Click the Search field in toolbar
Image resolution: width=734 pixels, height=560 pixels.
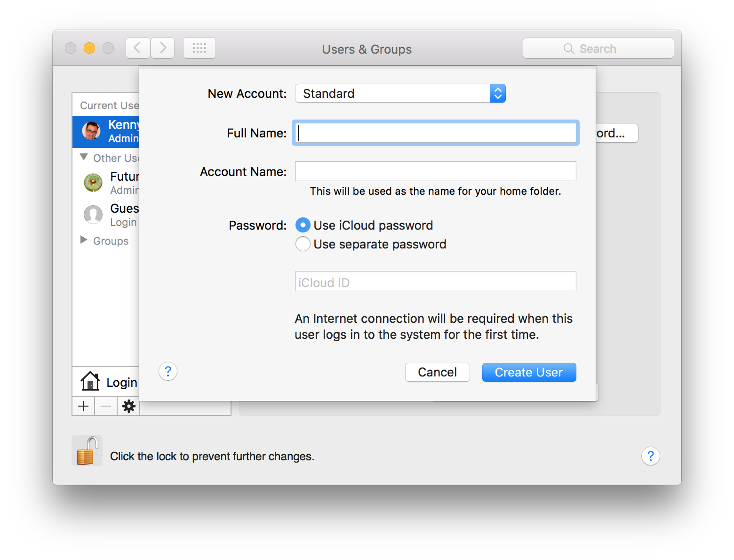click(x=598, y=48)
